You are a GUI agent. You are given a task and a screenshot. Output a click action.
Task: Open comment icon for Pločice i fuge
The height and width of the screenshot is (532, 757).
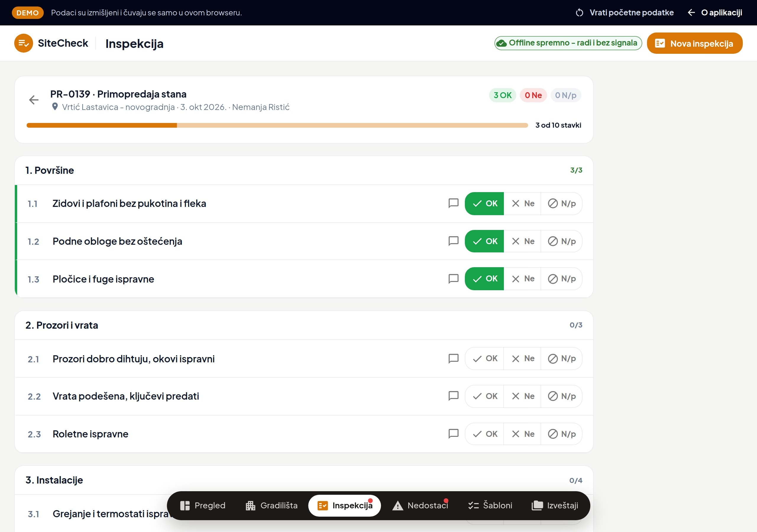(453, 279)
